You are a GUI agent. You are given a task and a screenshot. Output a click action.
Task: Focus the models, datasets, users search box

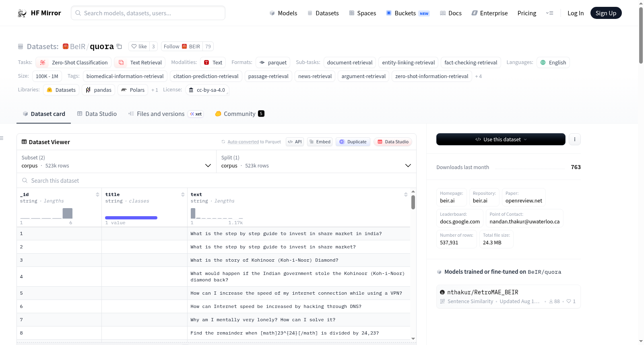click(148, 13)
